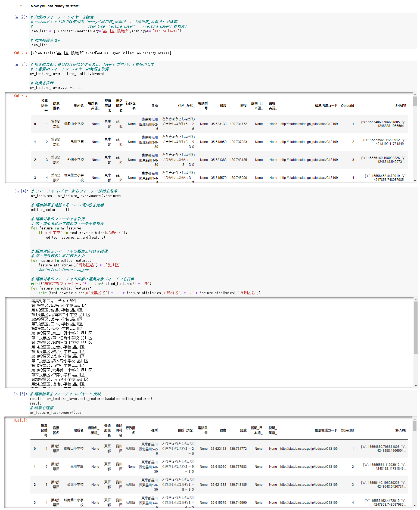The height and width of the screenshot is (510, 420).
Task: Click scroll-down arrow of Out[5] table scrollbar
Action: click(415, 506)
